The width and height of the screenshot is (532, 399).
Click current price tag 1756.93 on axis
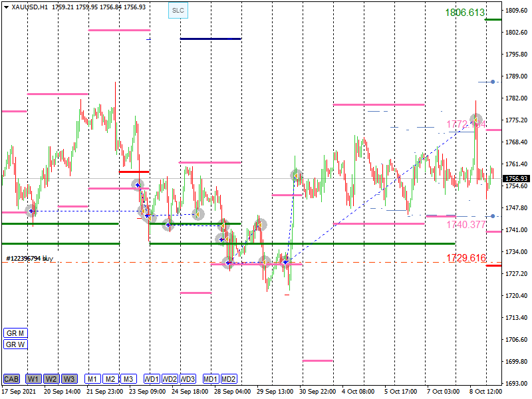[x=516, y=178]
